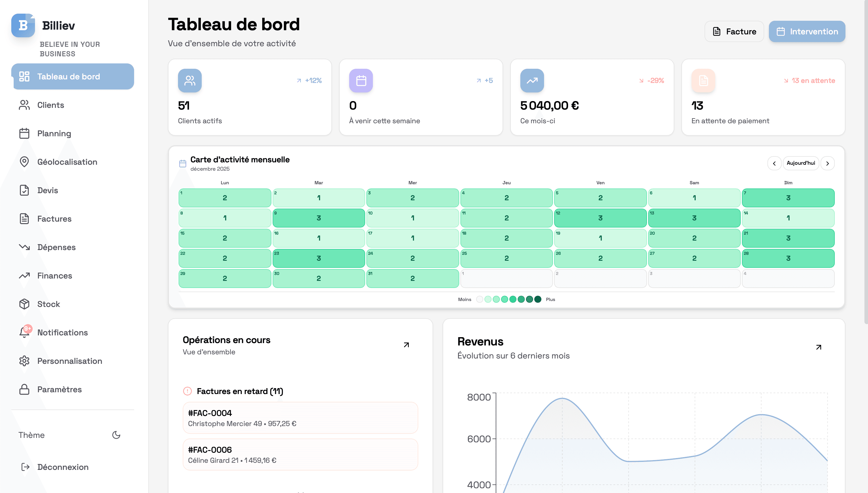Go to previous month with left chevron

[775, 163]
